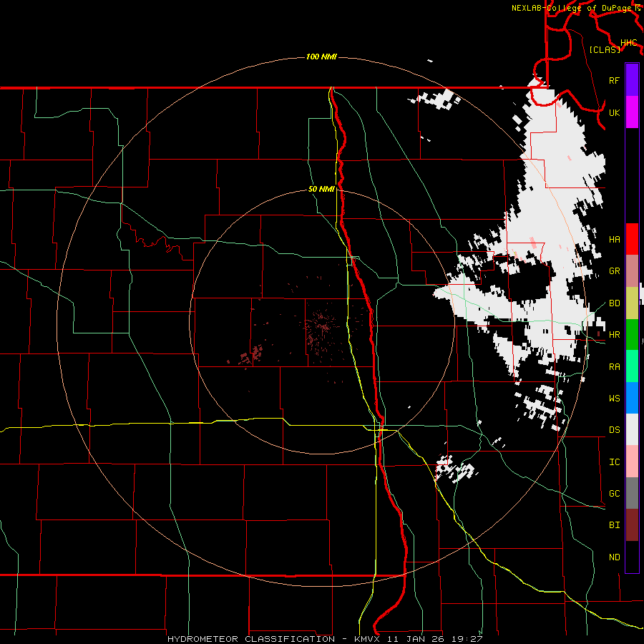Click the ND legend label

(x=614, y=557)
